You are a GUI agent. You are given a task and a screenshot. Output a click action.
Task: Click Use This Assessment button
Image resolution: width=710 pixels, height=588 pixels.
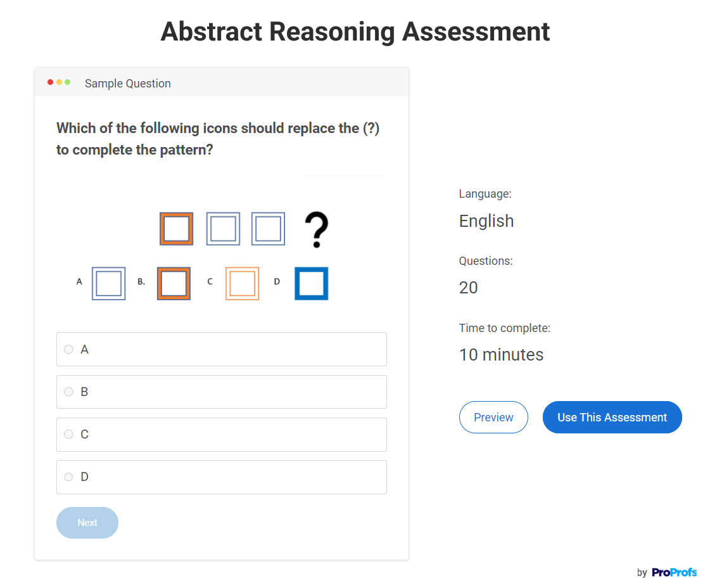(x=612, y=417)
